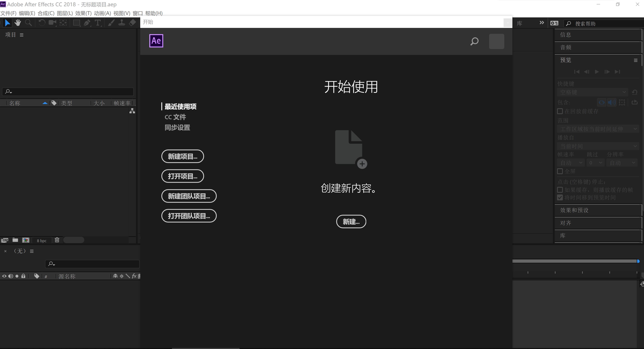
Task: Select the Clone Stamp tool
Action: [121, 23]
